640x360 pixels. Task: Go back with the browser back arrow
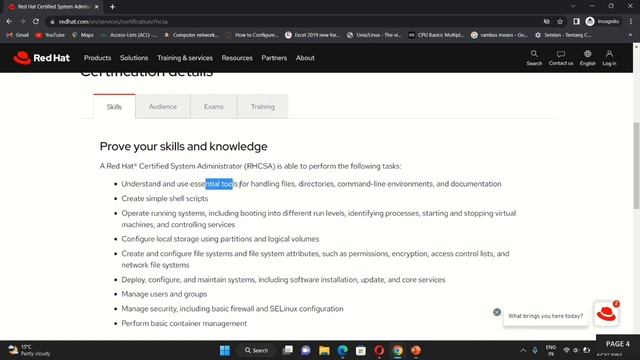tap(9, 21)
